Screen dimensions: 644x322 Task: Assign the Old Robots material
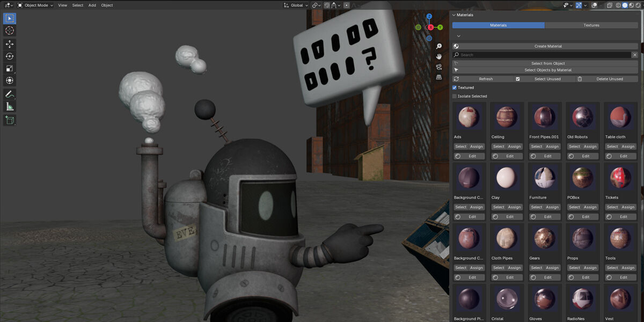pos(590,147)
